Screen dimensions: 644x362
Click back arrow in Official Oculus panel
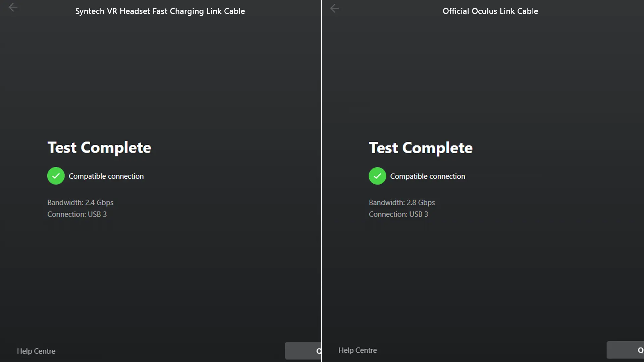334,8
